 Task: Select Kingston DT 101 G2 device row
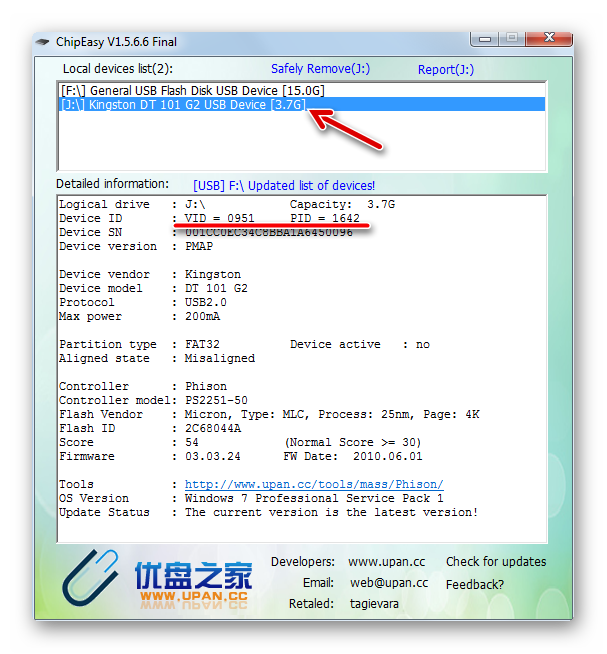301,104
